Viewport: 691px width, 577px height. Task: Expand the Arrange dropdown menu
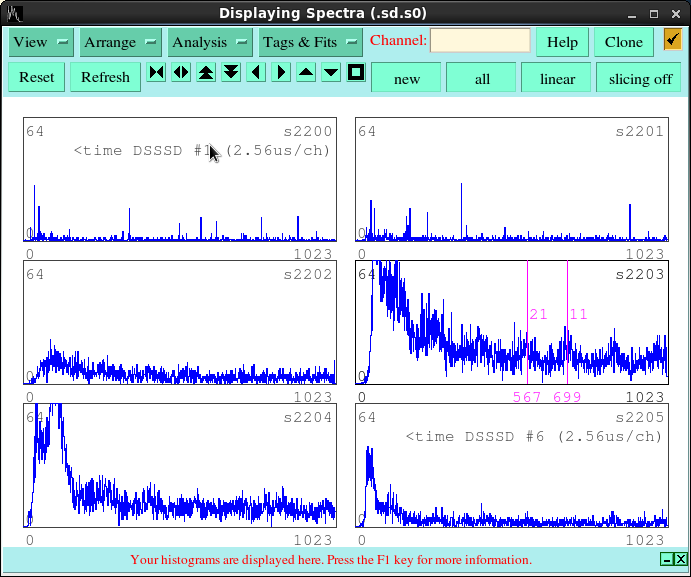point(120,42)
